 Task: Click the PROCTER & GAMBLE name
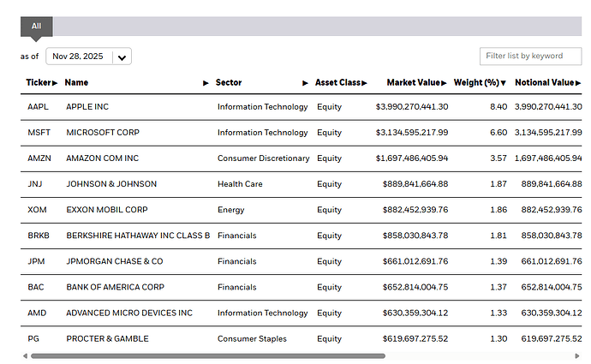pos(107,338)
